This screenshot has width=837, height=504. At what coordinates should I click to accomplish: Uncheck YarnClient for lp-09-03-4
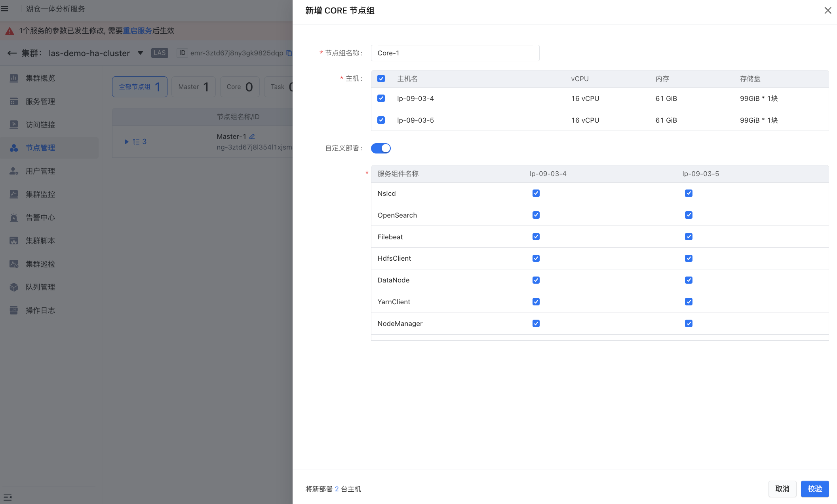(536, 302)
